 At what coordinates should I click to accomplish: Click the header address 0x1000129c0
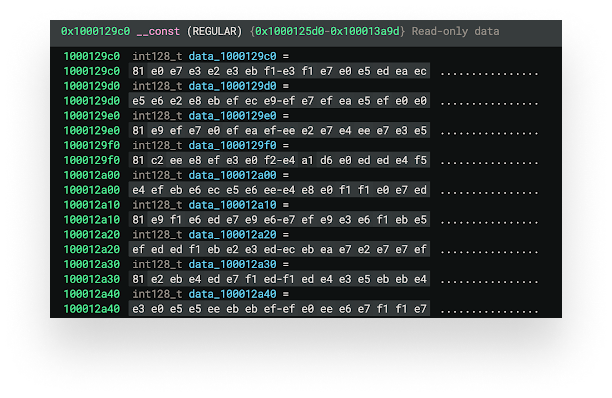tap(95, 31)
